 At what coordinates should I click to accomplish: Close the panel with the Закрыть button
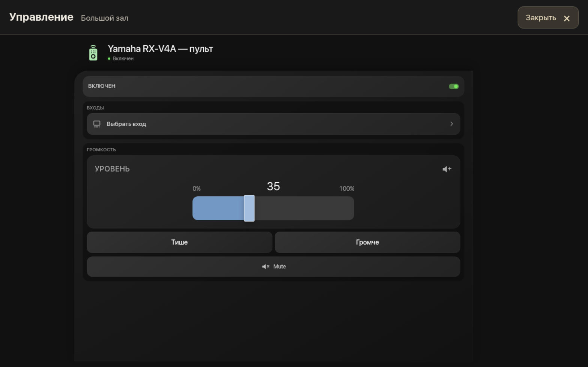548,18
